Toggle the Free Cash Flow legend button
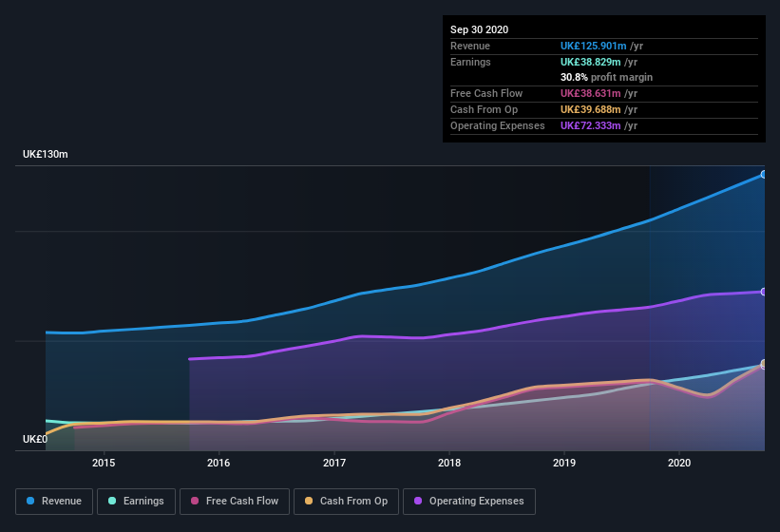Screen dimensions: 780x532 (x=235, y=502)
